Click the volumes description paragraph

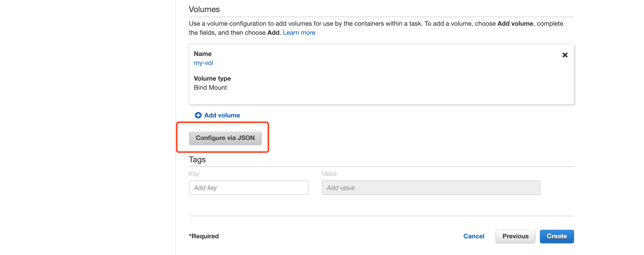(x=376, y=28)
